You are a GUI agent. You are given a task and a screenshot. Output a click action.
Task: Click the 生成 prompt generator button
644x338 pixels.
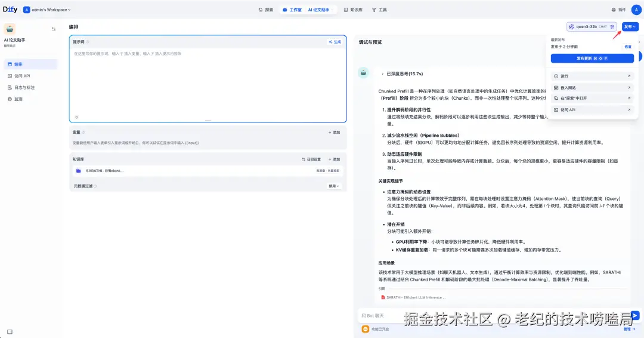pyautogui.click(x=335, y=42)
